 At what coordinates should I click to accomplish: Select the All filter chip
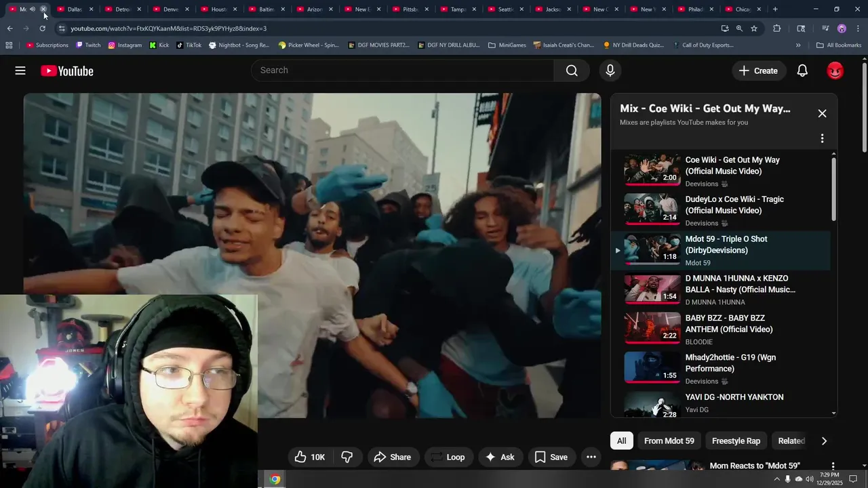[622, 441]
